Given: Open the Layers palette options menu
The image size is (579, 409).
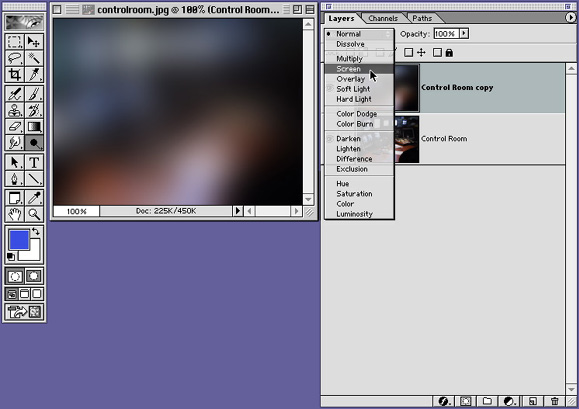Looking at the screenshot, I should pos(571,17).
